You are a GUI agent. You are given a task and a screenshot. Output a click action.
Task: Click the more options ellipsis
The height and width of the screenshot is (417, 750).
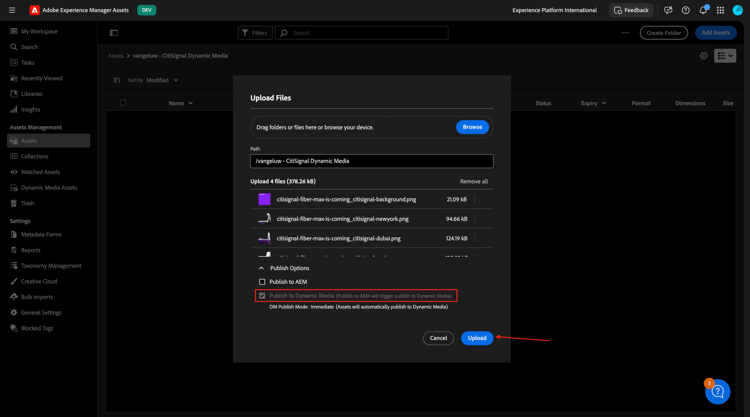point(625,33)
